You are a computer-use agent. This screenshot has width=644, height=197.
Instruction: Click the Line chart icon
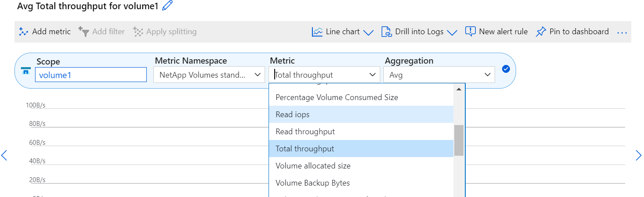pos(317,32)
